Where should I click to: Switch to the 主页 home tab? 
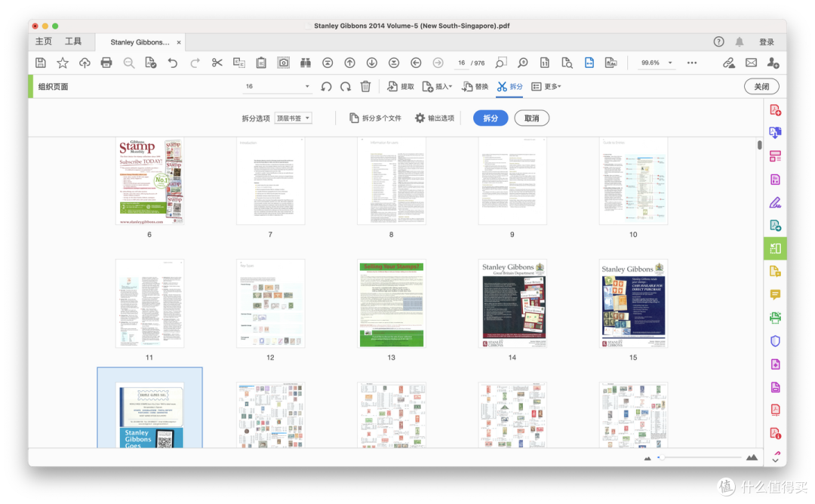pyautogui.click(x=44, y=41)
